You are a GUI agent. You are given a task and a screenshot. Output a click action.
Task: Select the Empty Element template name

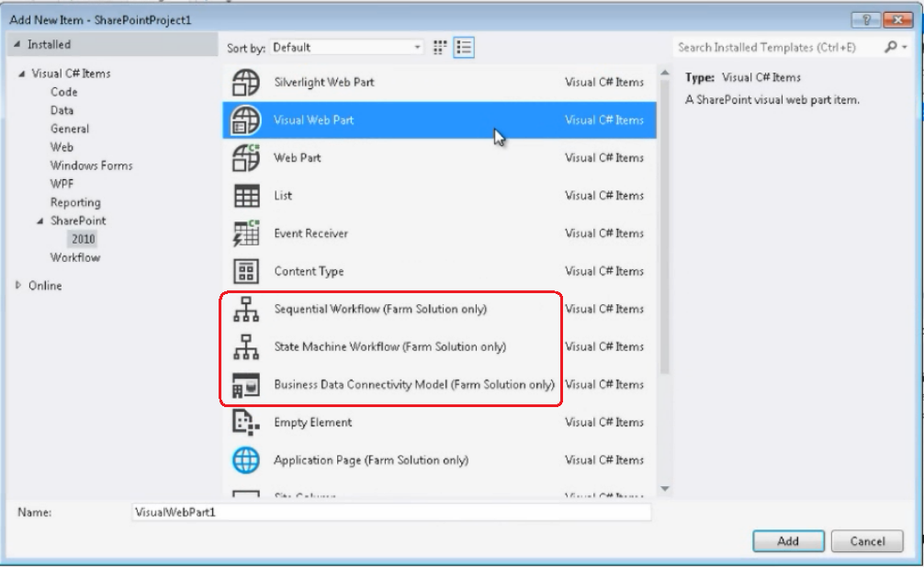pyautogui.click(x=313, y=422)
